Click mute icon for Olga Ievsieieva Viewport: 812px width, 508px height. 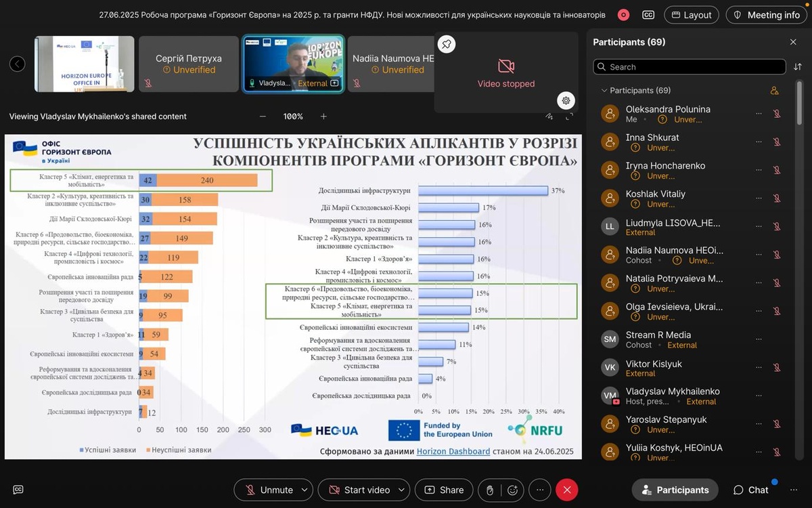click(x=777, y=311)
